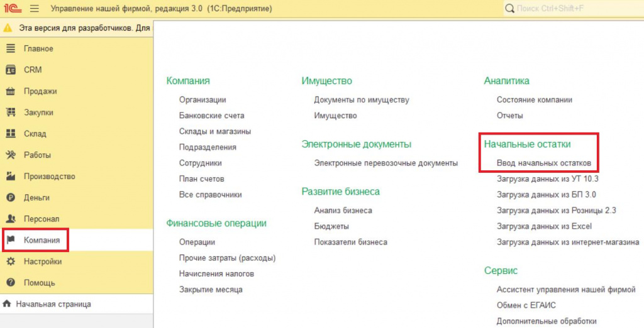The image size is (644, 328).
Task: Go to the Деньги section
Action: pos(36,198)
